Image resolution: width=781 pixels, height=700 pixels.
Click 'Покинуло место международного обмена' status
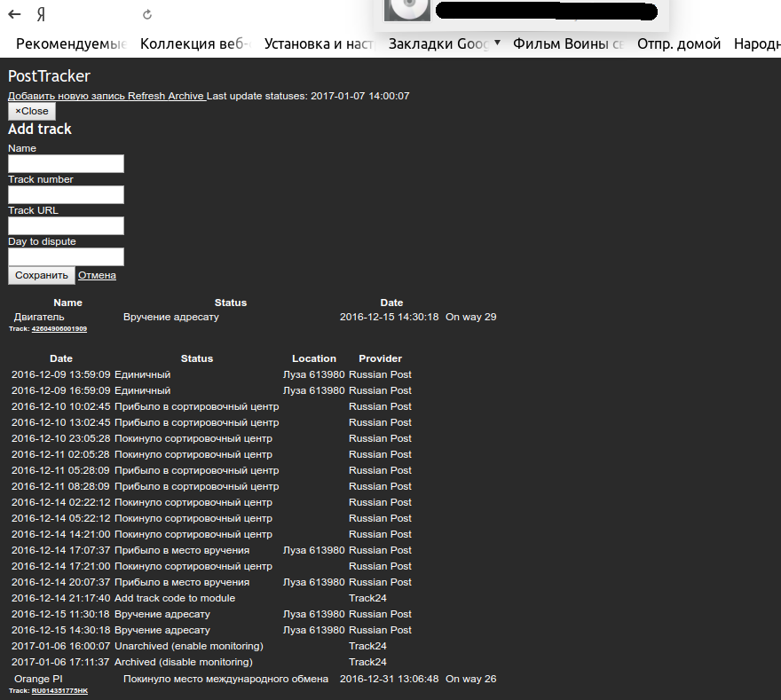225,679
